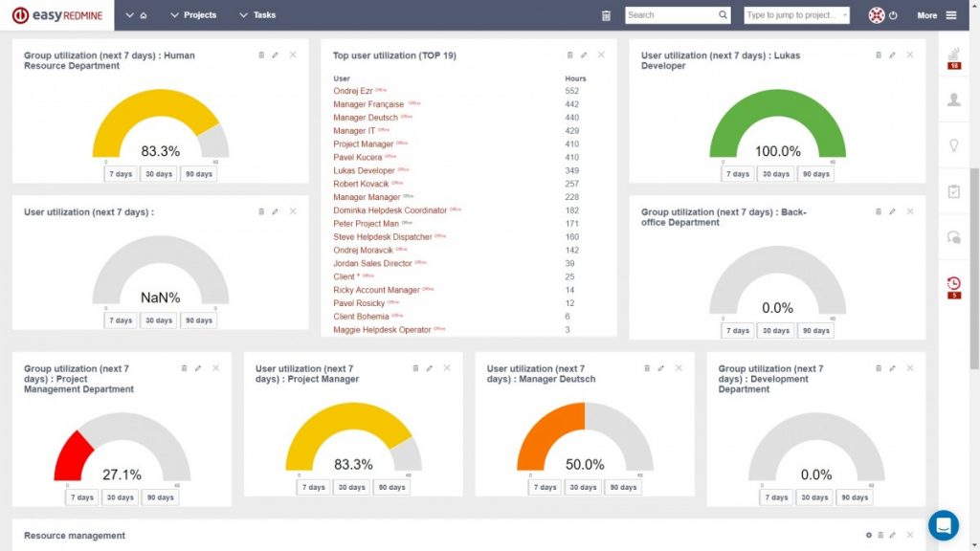980x551 pixels.
Task: Open the chat panel in the right sidebar
Action: (952, 237)
